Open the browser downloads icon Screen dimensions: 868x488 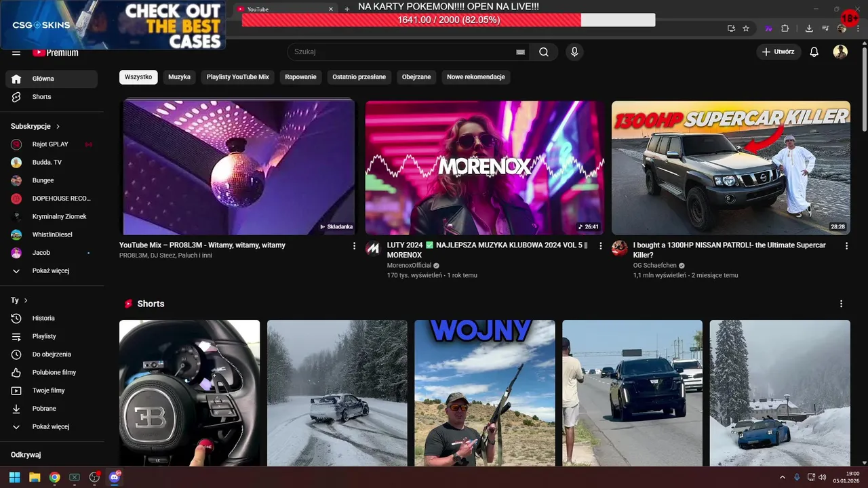809,28
